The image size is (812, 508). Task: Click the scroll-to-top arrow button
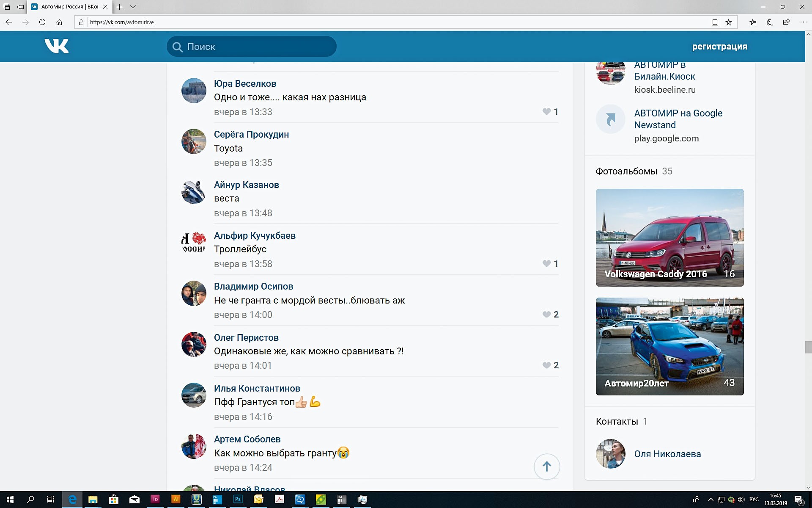point(546,467)
